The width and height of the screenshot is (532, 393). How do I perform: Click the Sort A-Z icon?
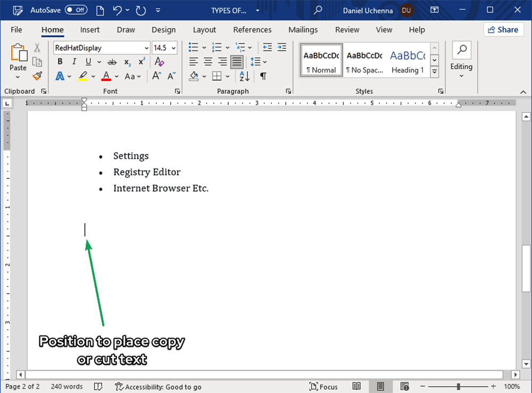[x=244, y=76]
